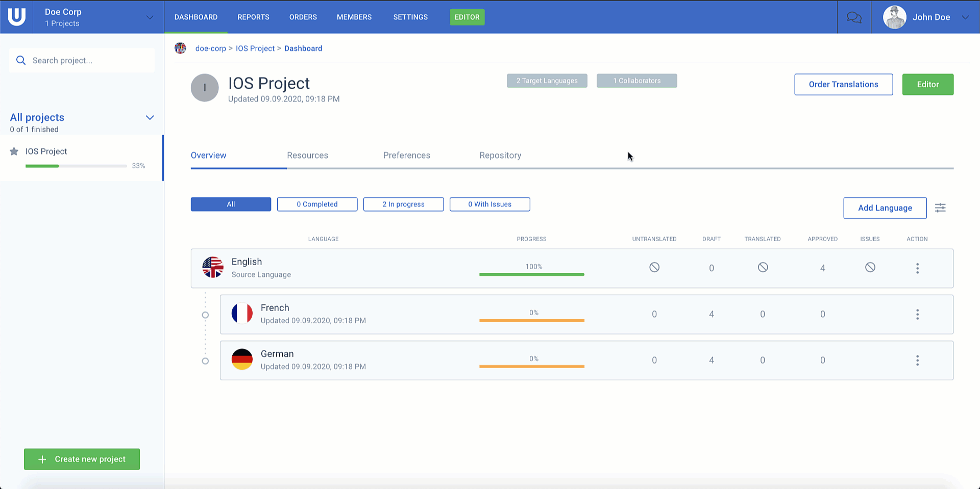Open the DASHBOARD menu
The height and width of the screenshot is (489, 980).
click(196, 17)
